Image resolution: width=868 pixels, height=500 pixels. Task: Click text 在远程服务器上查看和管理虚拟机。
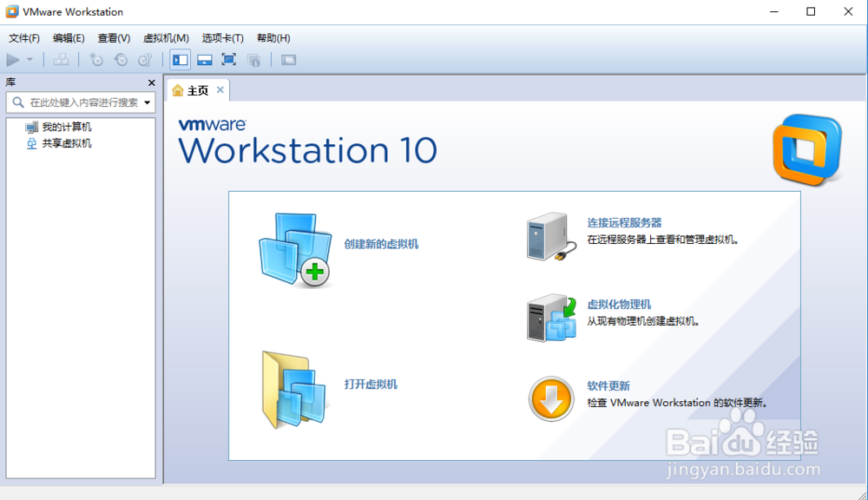pos(663,240)
